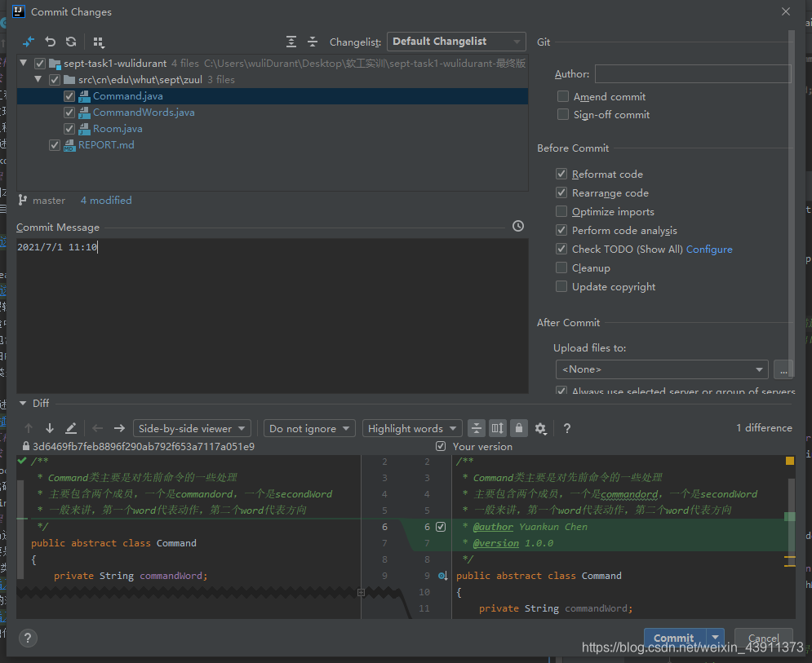Enable Update copyright checkbox

(561, 286)
